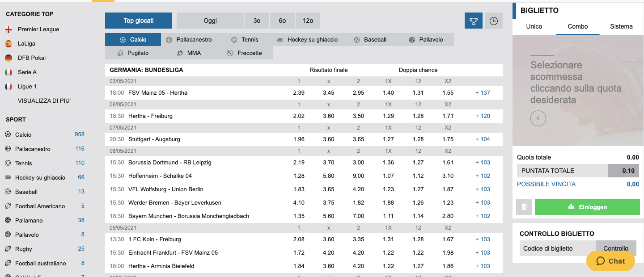Expand +102 markets for Hoffenheim - Schalke 04
Screen dimensions: 644x277
coord(483,176)
